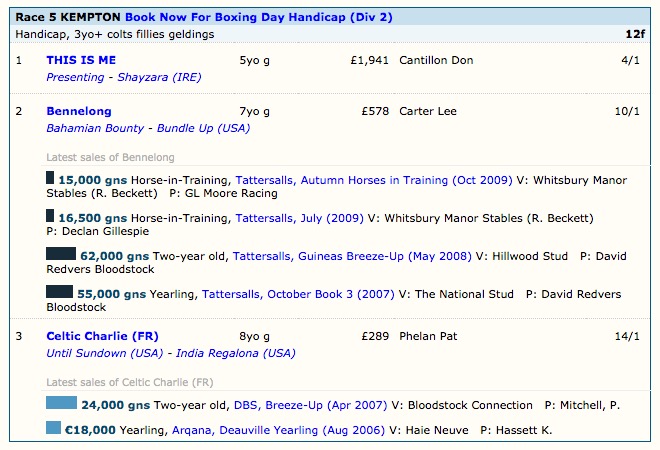Click the price bar beside 16,500 gns

(x=50, y=216)
